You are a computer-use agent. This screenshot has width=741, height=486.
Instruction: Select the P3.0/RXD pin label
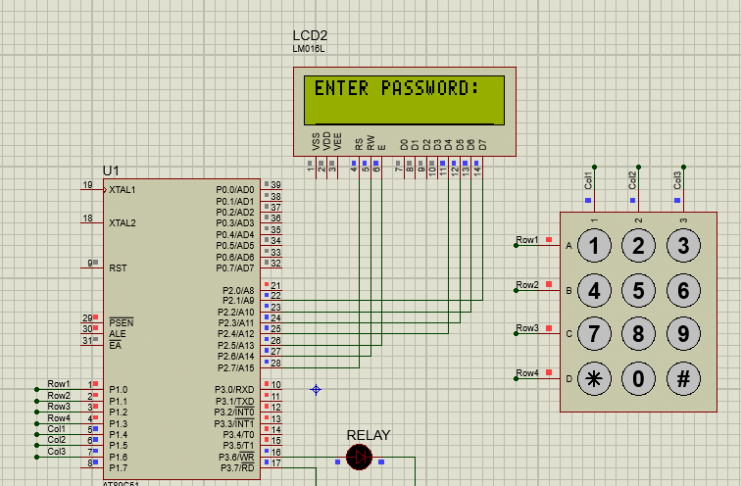234,390
